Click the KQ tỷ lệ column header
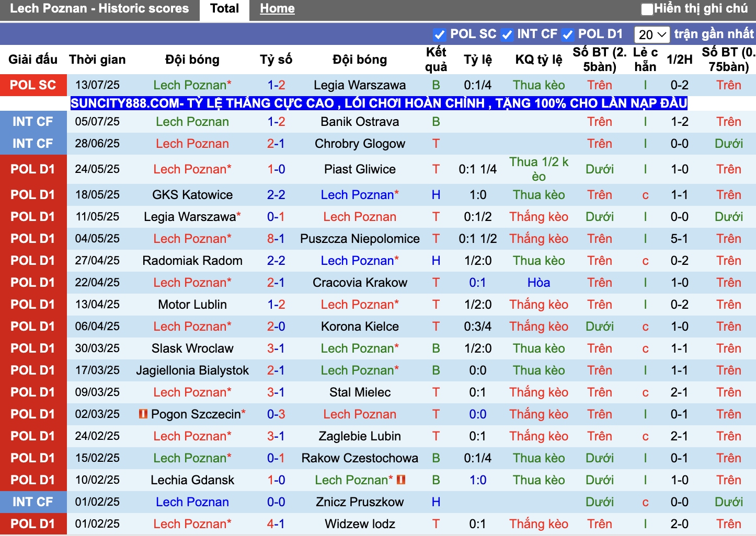 [539, 60]
